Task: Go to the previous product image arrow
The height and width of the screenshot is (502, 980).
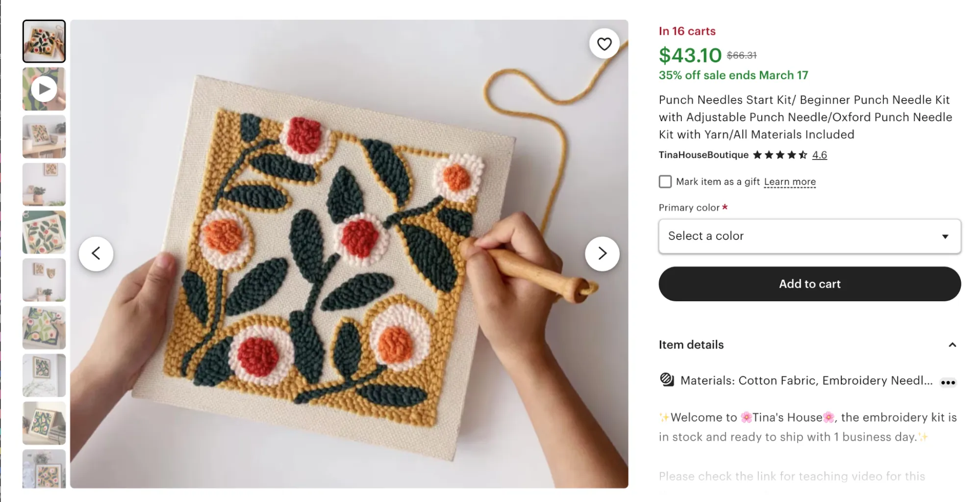Action: click(x=96, y=253)
